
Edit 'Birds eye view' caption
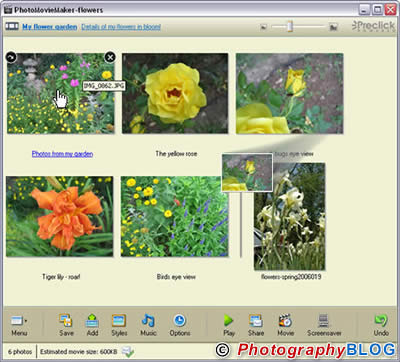tap(176, 277)
